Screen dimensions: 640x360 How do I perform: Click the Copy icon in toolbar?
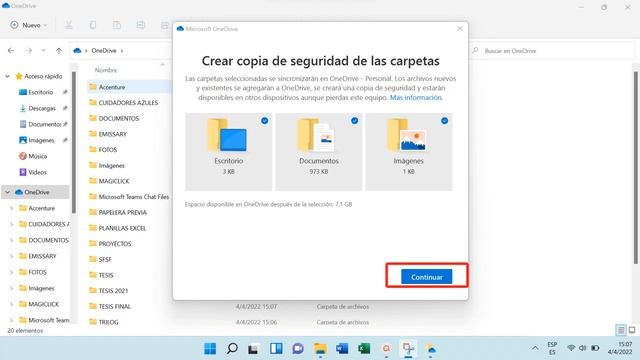click(x=93, y=25)
